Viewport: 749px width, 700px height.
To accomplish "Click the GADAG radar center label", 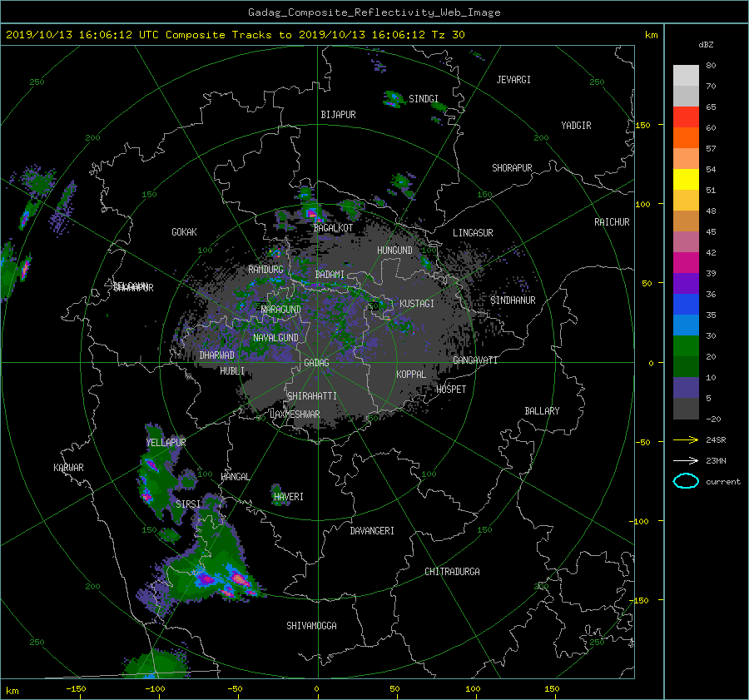I will [317, 363].
